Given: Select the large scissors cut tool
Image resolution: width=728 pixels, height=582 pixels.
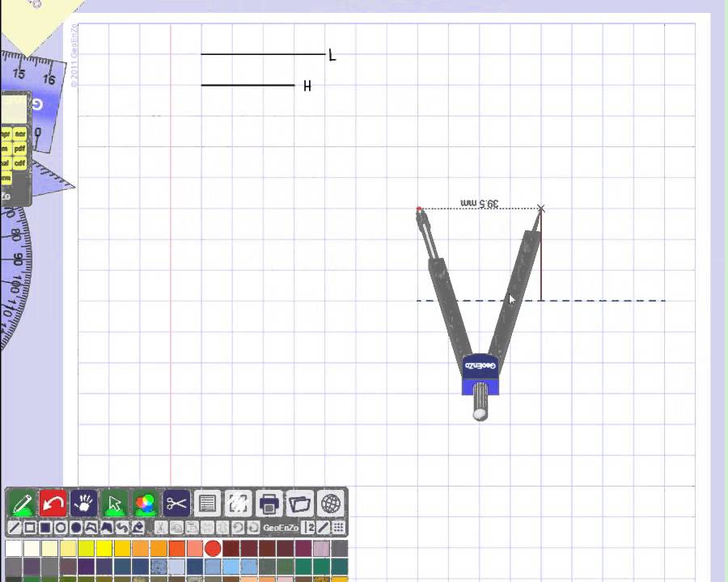Looking at the screenshot, I should click(176, 503).
